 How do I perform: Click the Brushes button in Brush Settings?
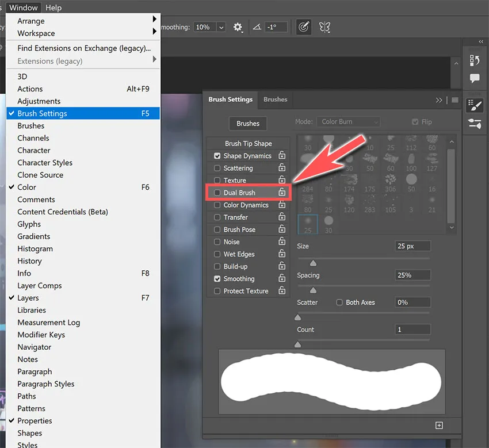(x=247, y=123)
